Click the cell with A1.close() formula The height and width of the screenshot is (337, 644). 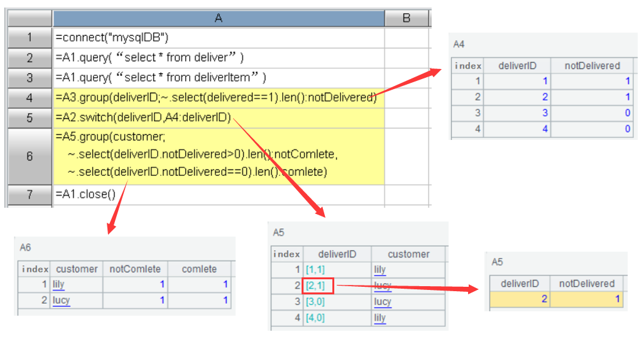click(218, 194)
